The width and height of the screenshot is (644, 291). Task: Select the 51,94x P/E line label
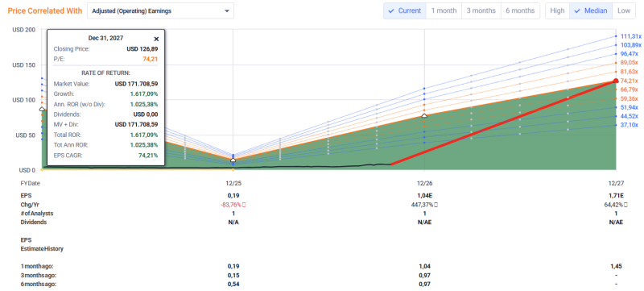pos(629,107)
